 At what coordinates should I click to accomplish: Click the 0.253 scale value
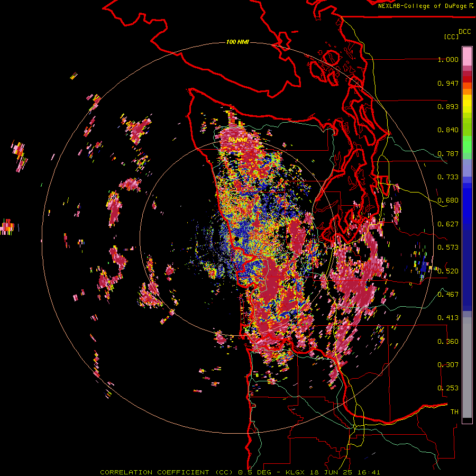[x=448, y=388]
